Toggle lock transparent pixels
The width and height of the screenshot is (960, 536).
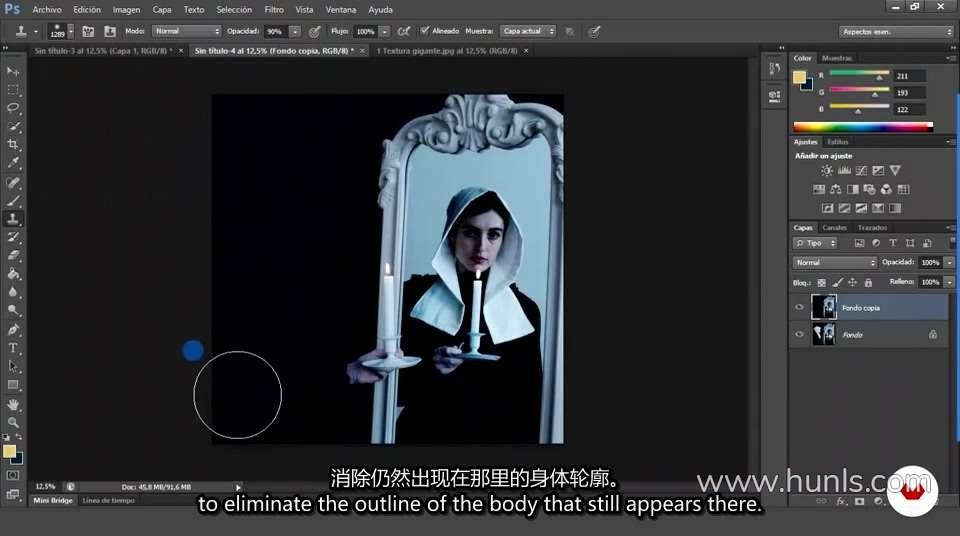click(822, 282)
